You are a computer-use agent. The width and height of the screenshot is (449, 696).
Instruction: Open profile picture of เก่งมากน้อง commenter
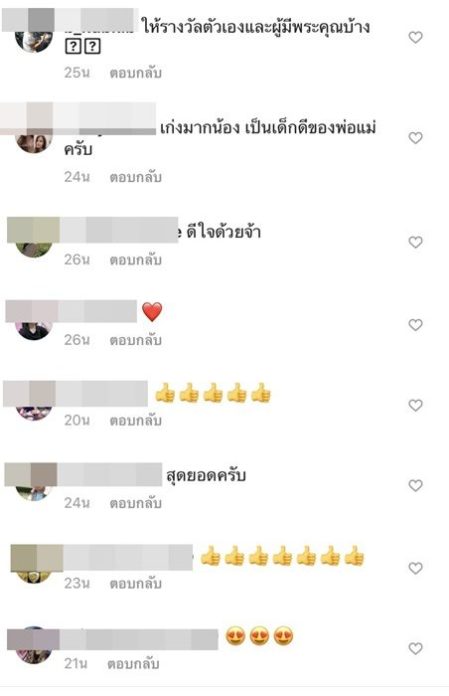[x=34, y=141]
